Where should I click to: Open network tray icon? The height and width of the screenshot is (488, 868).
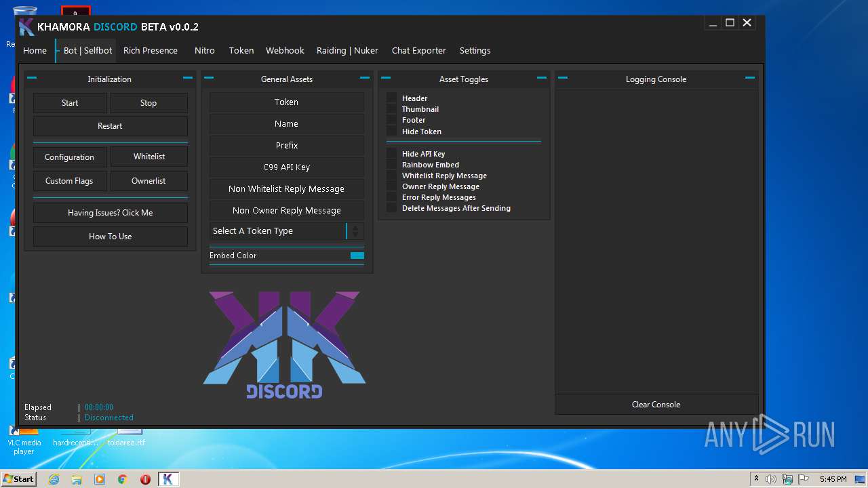(x=787, y=479)
